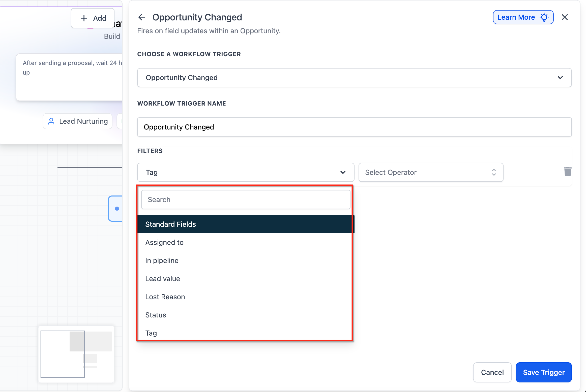Click the Workflow Trigger Name text field
This screenshot has height=392, width=586.
click(354, 127)
